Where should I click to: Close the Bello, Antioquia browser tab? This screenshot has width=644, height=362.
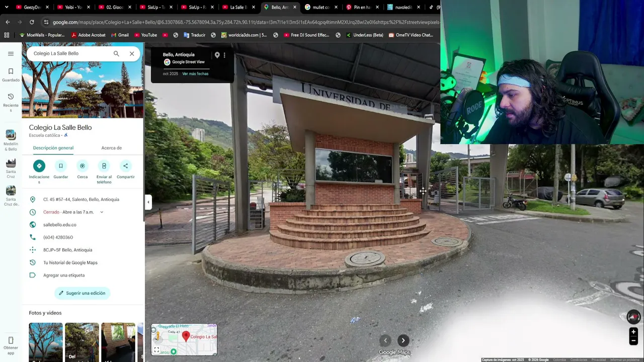point(295,7)
